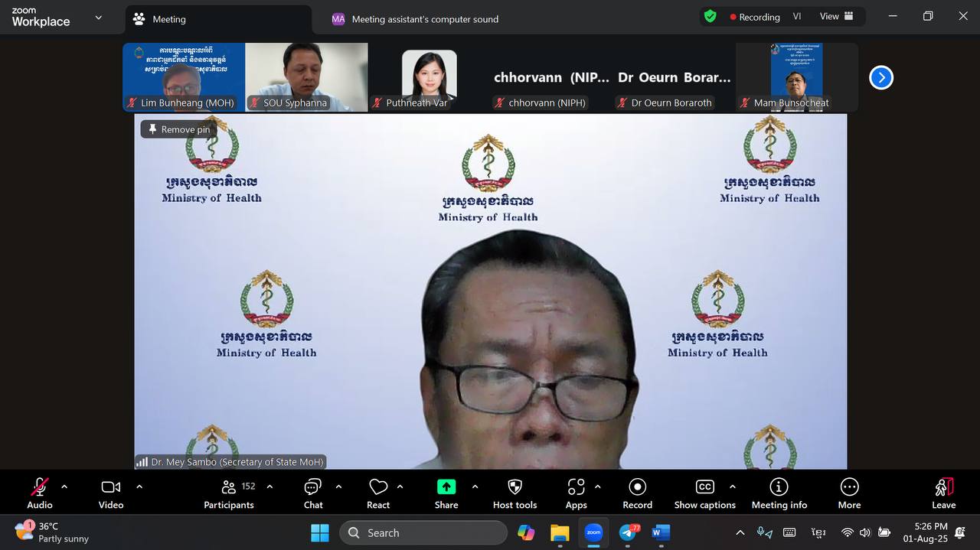This screenshot has height=550, width=980.
Task: Expand captions options arrow
Action: tap(733, 487)
